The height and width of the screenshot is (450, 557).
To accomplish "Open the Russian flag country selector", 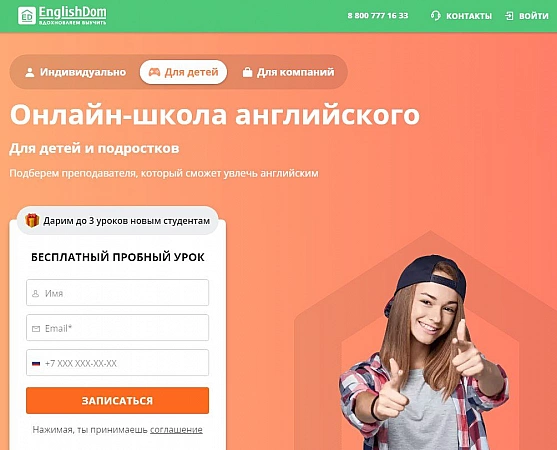I will click(x=36, y=363).
